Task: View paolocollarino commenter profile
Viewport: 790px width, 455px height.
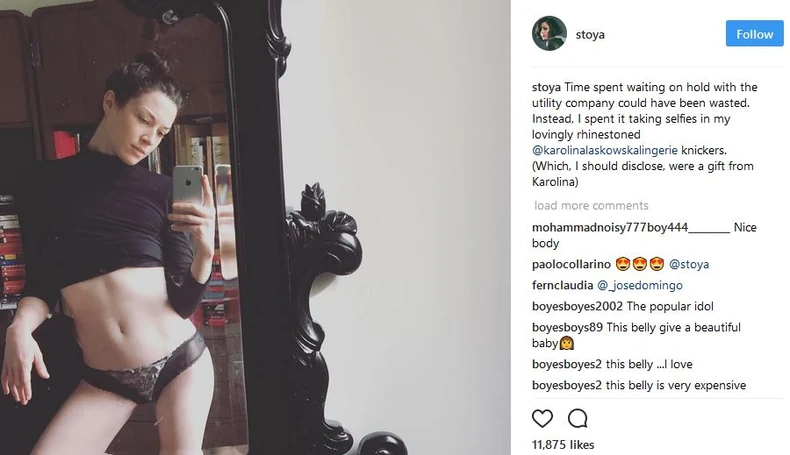Action: (571, 264)
